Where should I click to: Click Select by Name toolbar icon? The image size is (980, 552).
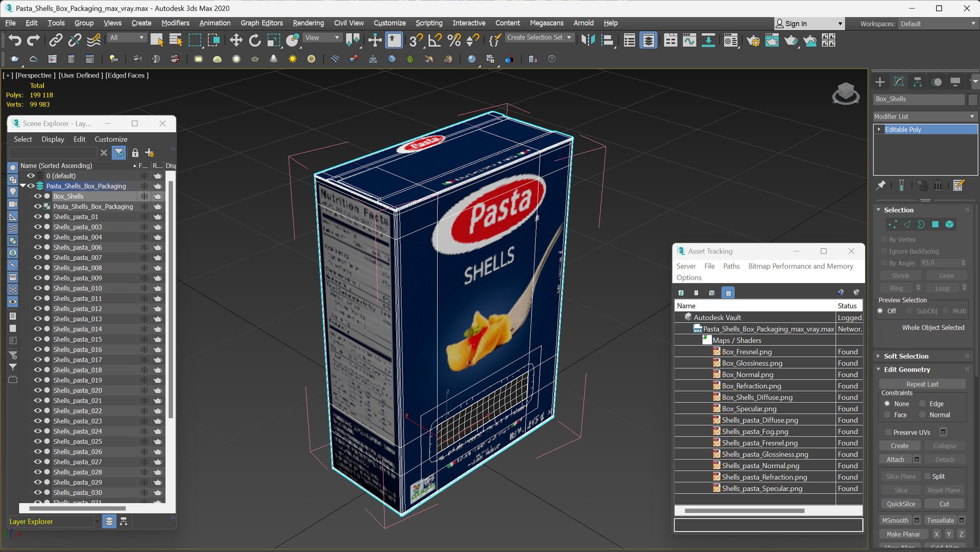click(175, 40)
